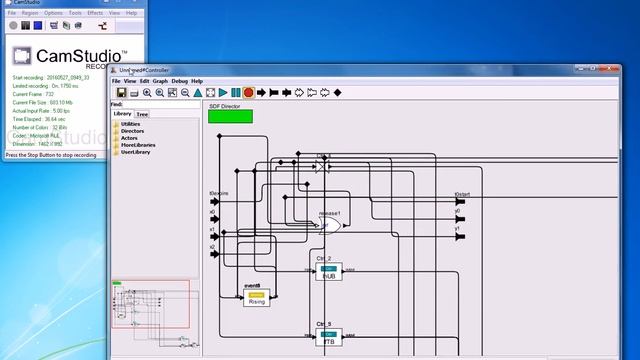Expand the Actors library folder
The image size is (640, 360).
pos(129,138)
